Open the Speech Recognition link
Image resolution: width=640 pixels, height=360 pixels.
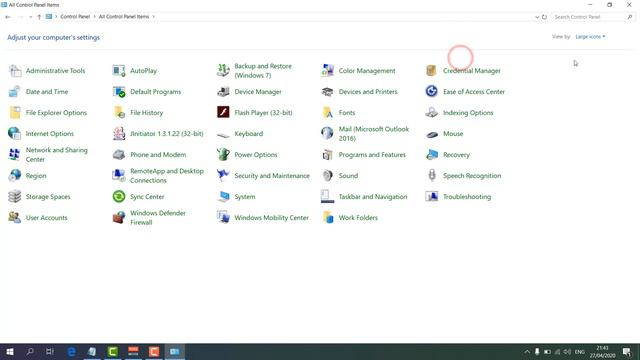pos(472,176)
